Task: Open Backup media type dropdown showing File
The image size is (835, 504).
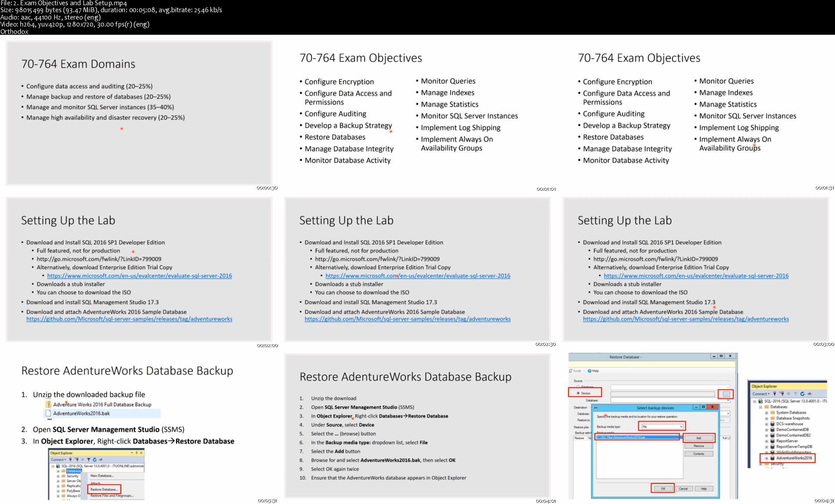Action: [662, 426]
